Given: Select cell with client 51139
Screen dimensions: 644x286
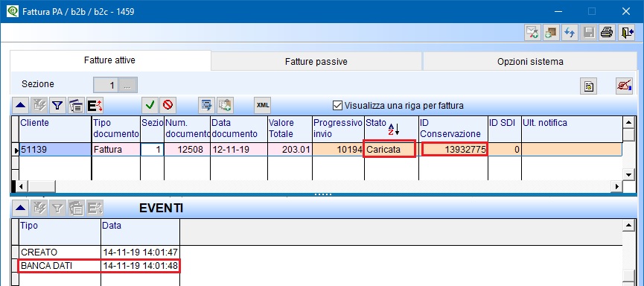Looking at the screenshot, I should point(55,150).
